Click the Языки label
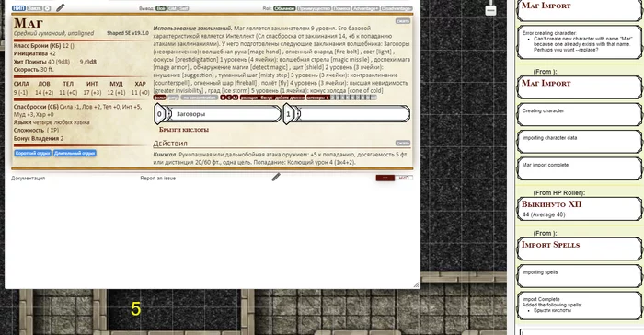This screenshot has width=644, height=335. point(23,122)
